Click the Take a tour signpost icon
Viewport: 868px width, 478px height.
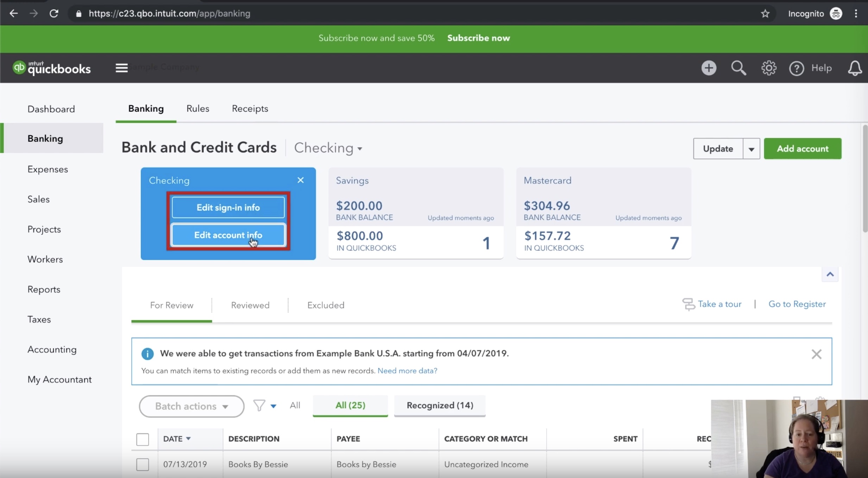688,304
